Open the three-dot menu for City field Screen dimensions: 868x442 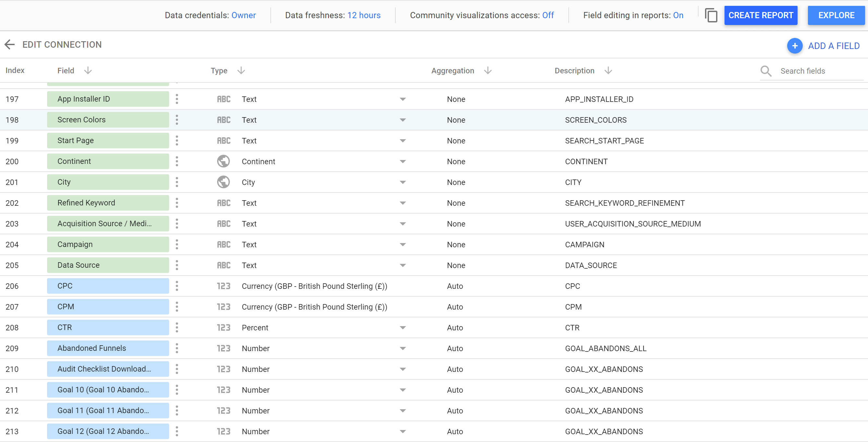coord(177,182)
